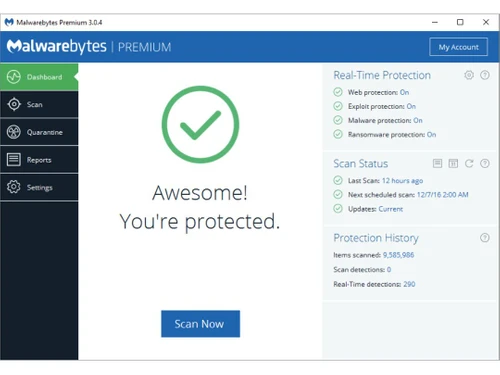Click the Quarantine biohazard icon
The width and height of the screenshot is (500, 375).
14,132
